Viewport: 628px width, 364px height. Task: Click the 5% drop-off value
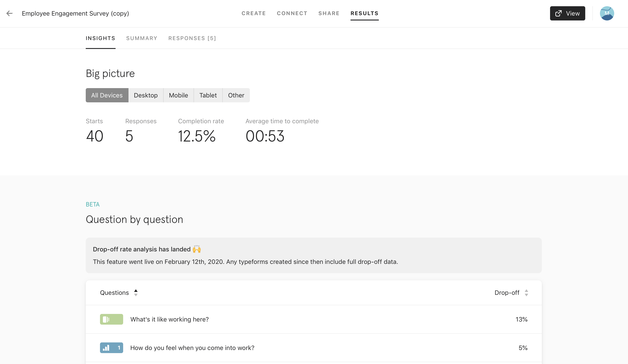coord(523,348)
